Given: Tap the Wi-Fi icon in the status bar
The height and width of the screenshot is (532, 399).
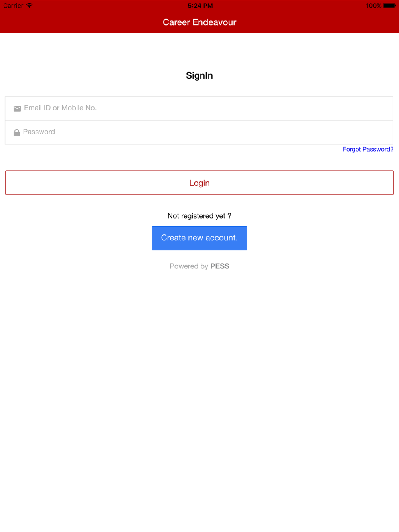Looking at the screenshot, I should (29, 6).
